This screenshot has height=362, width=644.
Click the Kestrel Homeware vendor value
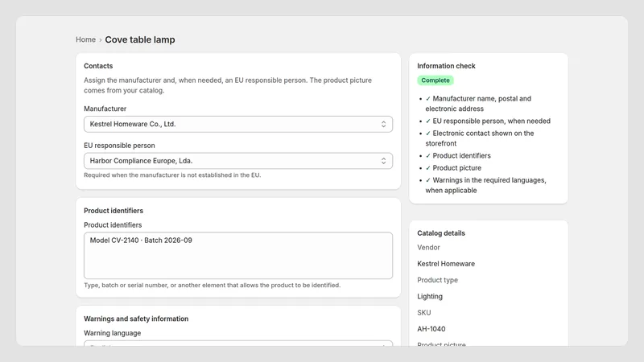[446, 264]
